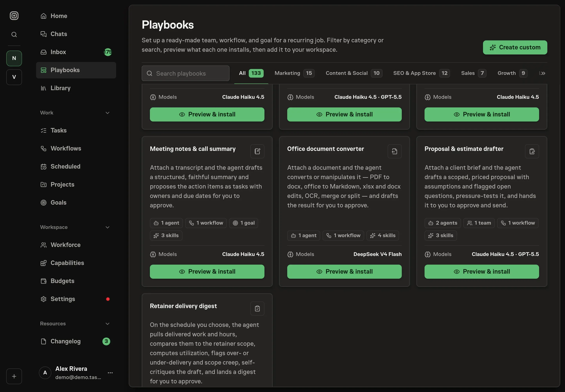Image resolution: width=565 pixels, height=392 pixels.
Task: Open Workforce in the sidebar
Action: pyautogui.click(x=76, y=245)
